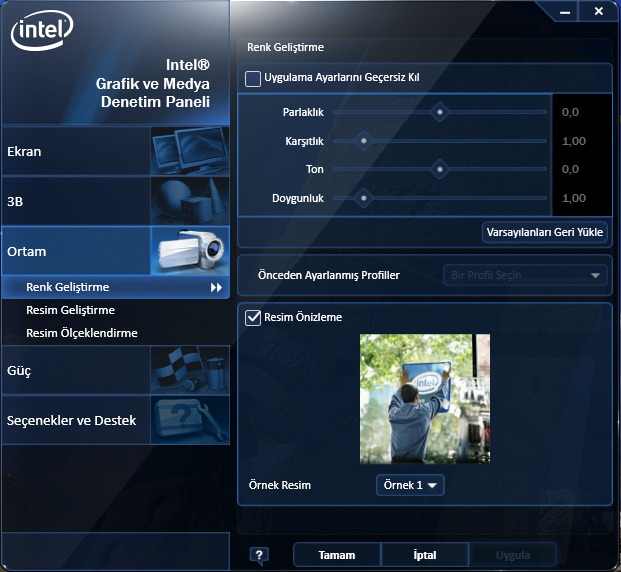This screenshot has height=572, width=621.
Task: Open Resim Ölçeklendirme submenu item
Action: (x=81, y=333)
